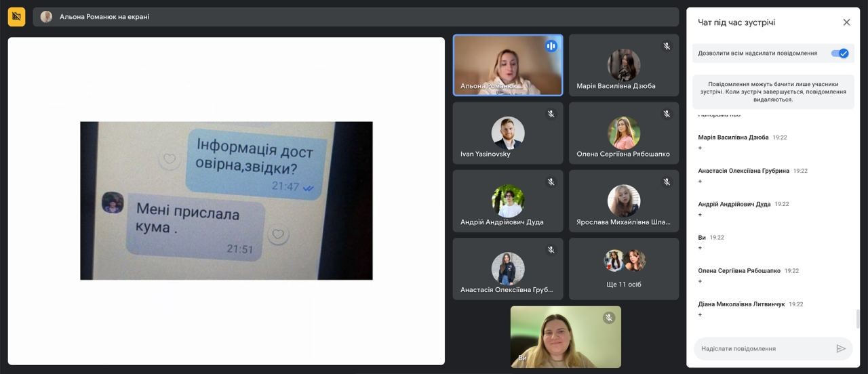Click the yellow stop presentation icon

coord(16,16)
